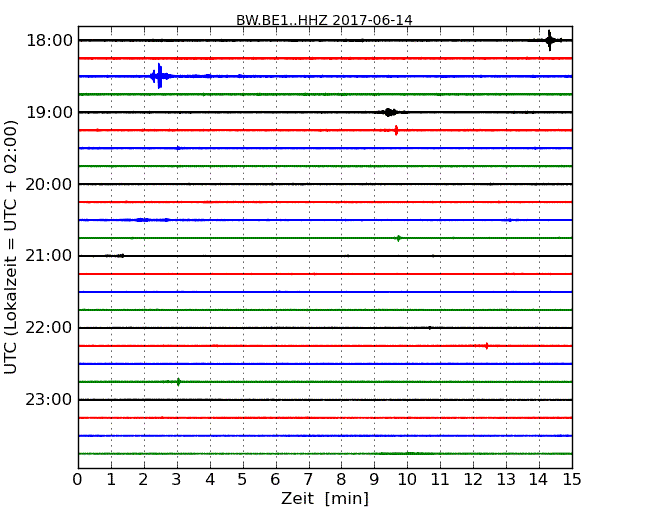The width and height of the screenshot is (650, 520).
Task: Select the tiny black blip on the 22:00 trace
Action: [x=429, y=328]
